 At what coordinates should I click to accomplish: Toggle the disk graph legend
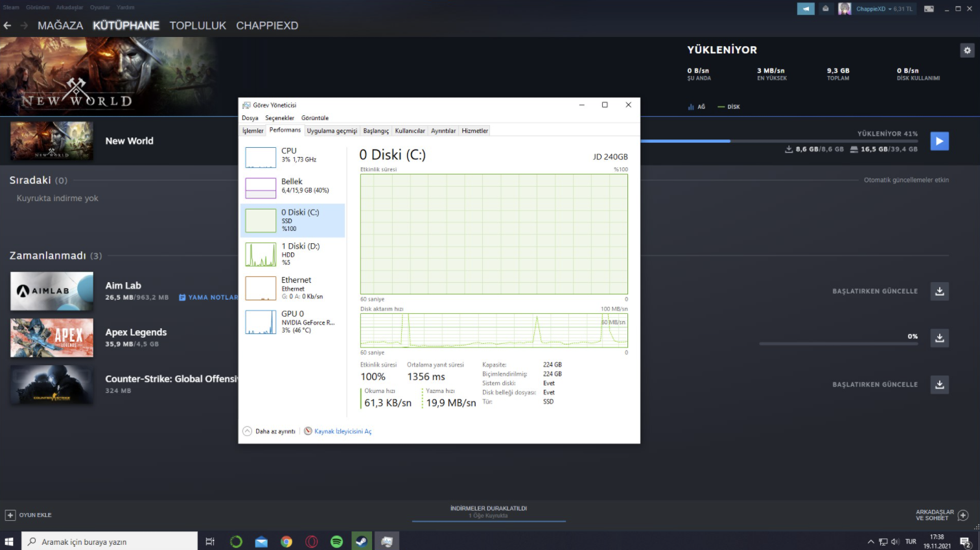click(x=729, y=107)
